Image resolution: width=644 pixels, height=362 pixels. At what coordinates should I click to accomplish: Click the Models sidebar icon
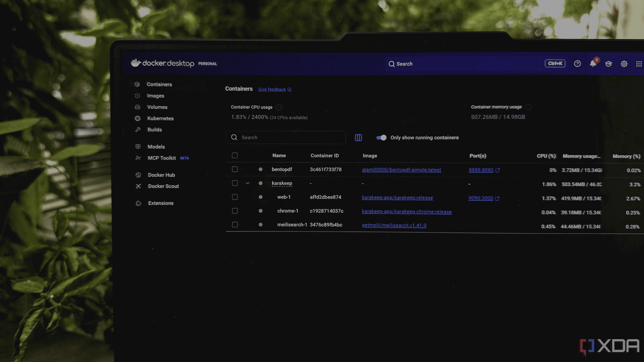[x=138, y=146]
